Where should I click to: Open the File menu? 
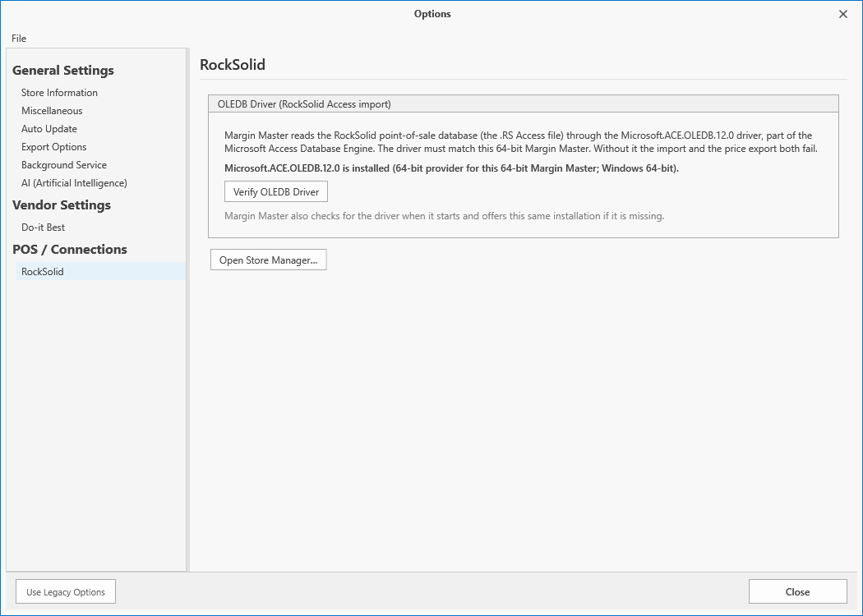pyautogui.click(x=19, y=39)
